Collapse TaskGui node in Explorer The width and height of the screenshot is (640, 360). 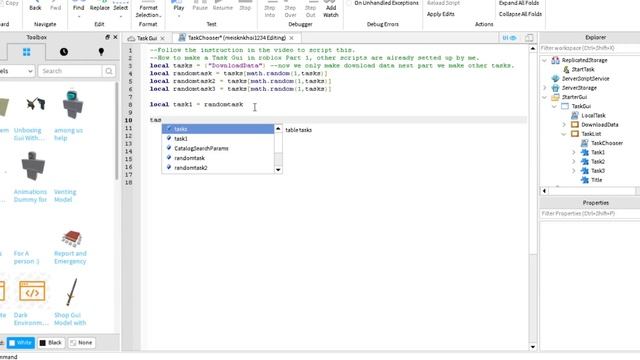[x=554, y=106]
